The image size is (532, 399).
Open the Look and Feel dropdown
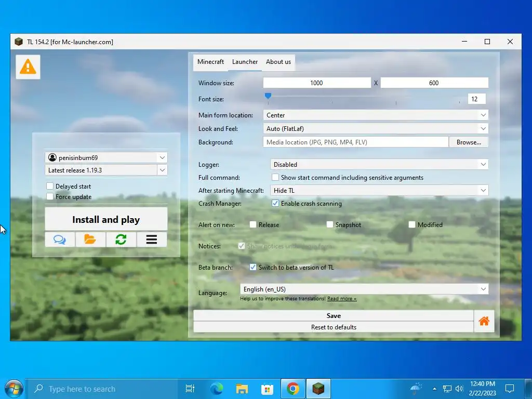pos(376,129)
